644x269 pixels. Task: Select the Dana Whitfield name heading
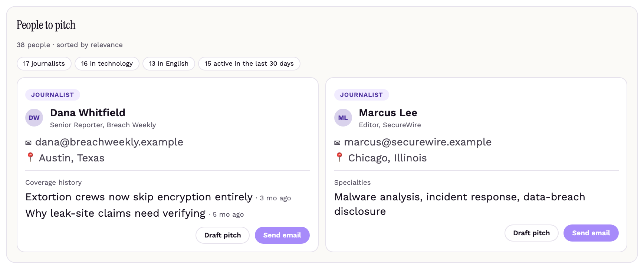tap(88, 113)
